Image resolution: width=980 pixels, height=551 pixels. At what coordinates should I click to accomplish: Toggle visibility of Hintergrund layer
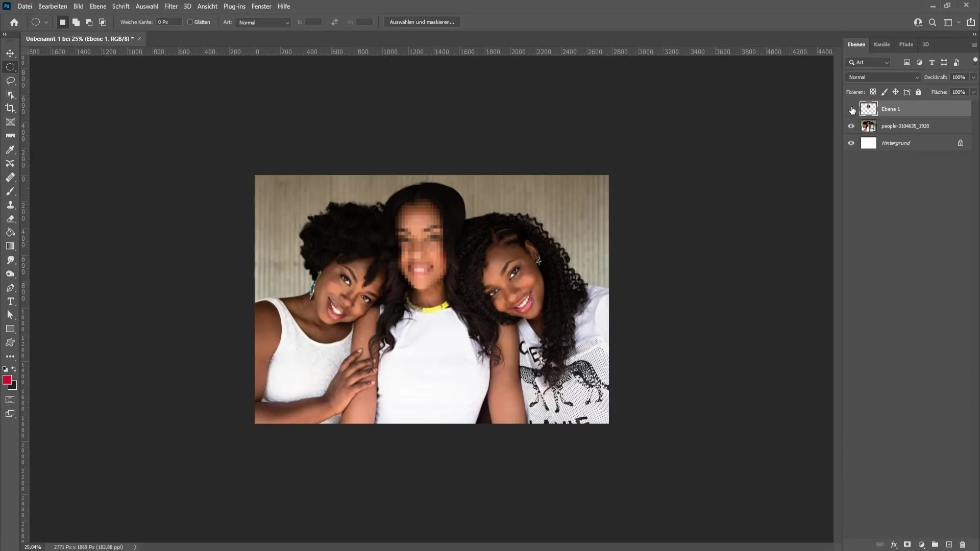tap(851, 142)
